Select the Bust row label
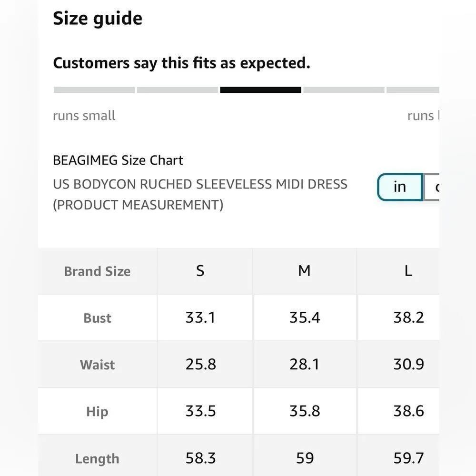Image resolution: width=476 pixels, height=476 pixels. tap(97, 317)
